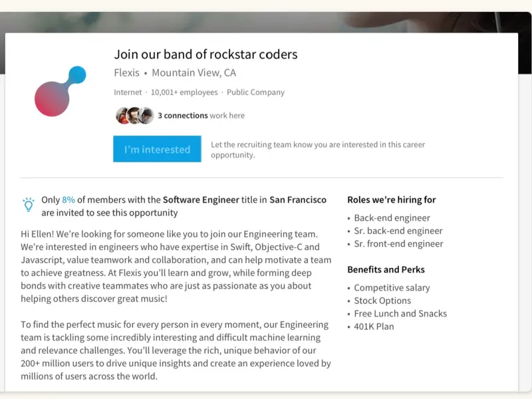Screen dimensions: 532x399
Task: Choose the Sr. back-end engineer role
Action: [x=398, y=231]
